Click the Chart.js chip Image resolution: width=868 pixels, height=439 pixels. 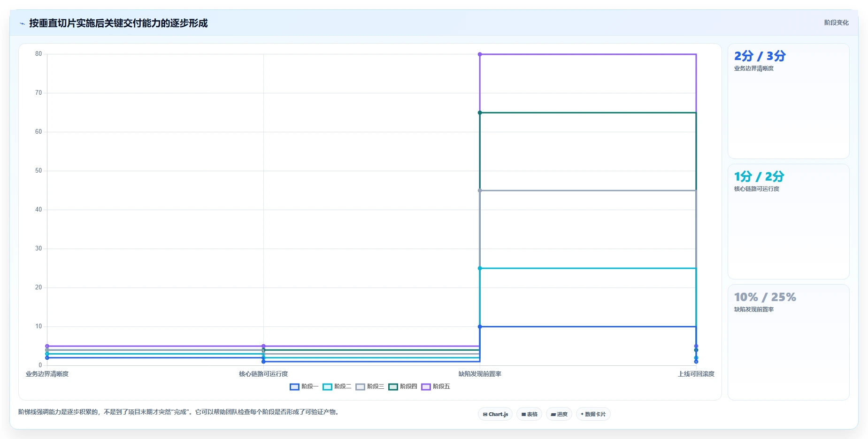(495, 414)
